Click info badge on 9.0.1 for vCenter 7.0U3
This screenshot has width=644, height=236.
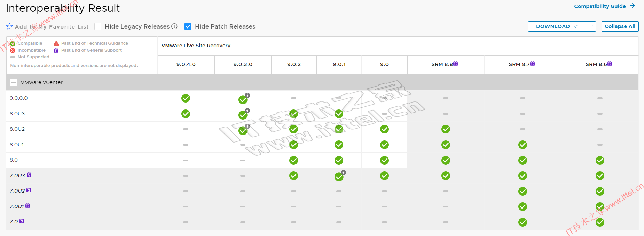343,172
